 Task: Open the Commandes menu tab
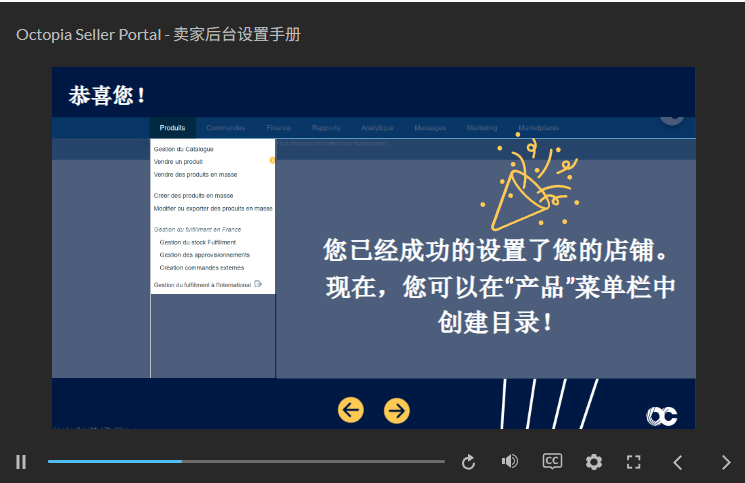(x=226, y=128)
